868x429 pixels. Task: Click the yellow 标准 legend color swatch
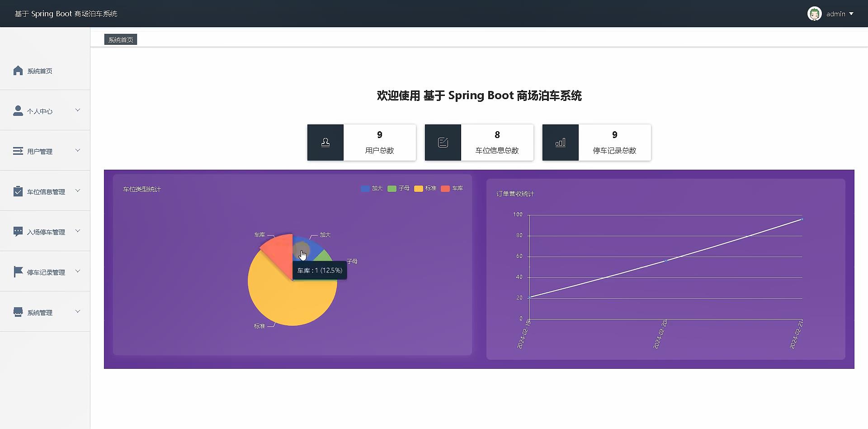[x=418, y=188]
